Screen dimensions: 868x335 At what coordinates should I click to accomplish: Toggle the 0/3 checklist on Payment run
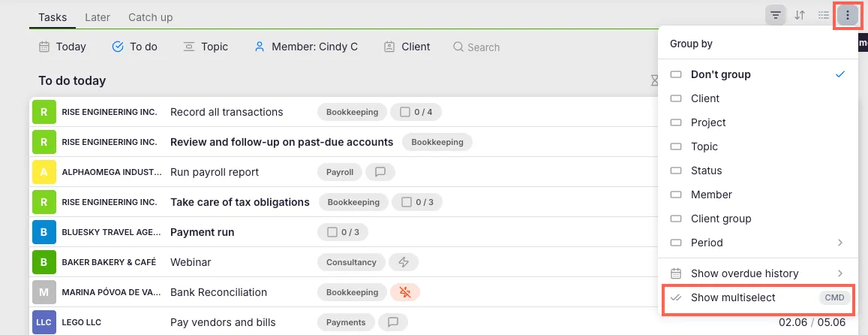tap(343, 232)
